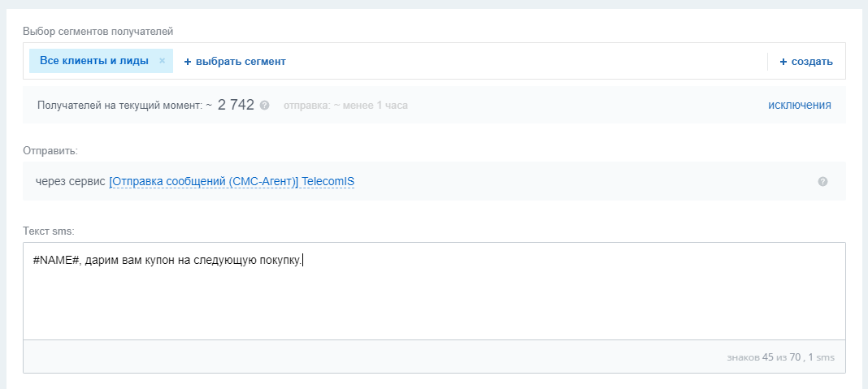
Task: Click the "Выбор сегментов получателей" heading
Action: [x=98, y=32]
